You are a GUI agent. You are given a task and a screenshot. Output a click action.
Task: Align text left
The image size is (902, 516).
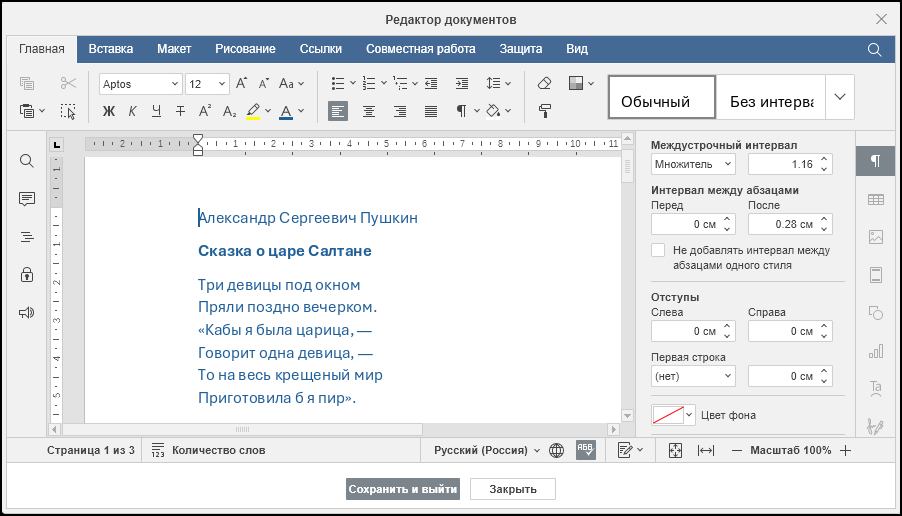(338, 111)
